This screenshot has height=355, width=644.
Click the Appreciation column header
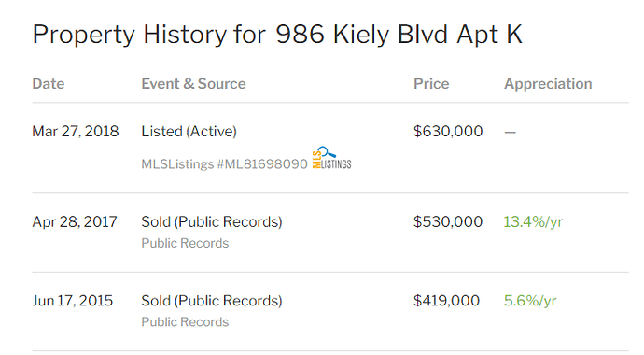[548, 84]
